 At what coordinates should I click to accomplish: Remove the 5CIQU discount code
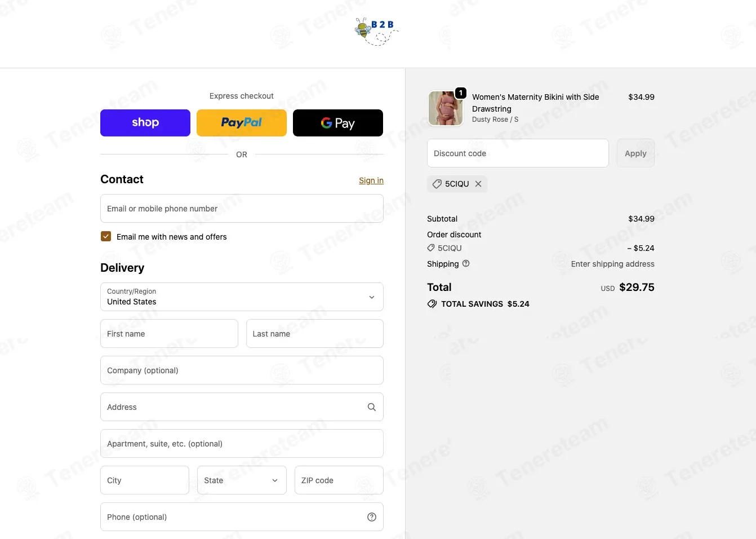point(478,184)
